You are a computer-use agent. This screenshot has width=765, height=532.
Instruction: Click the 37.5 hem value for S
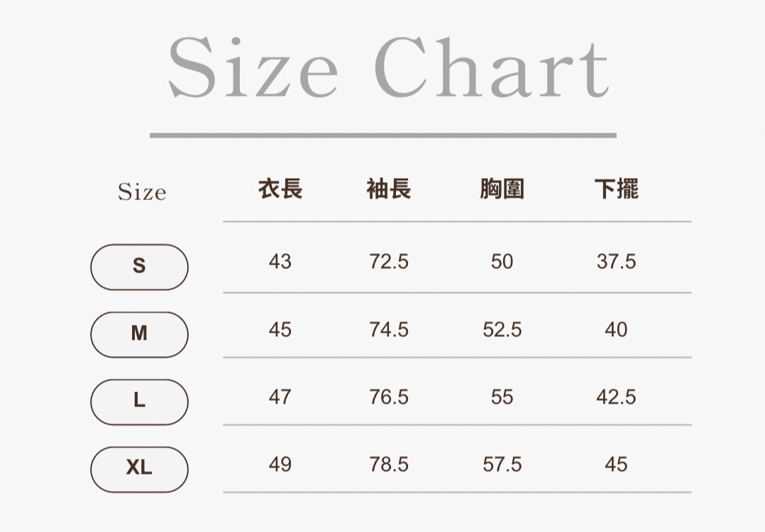point(616,262)
